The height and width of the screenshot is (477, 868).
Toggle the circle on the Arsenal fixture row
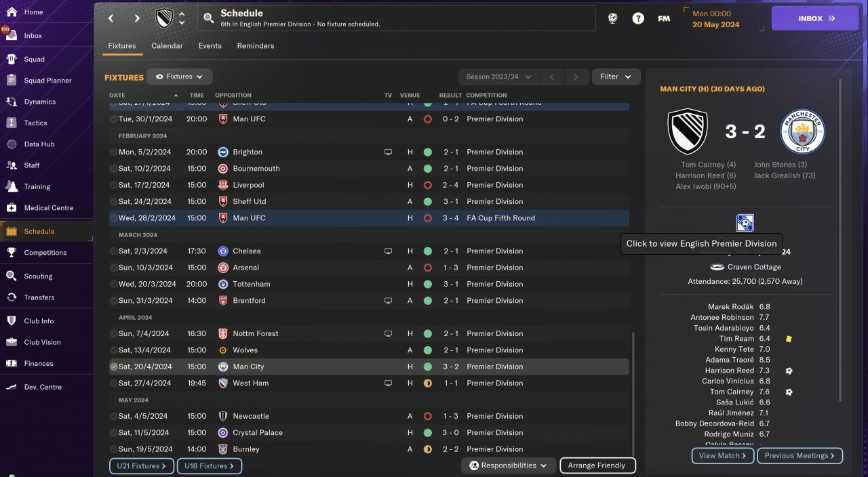point(113,268)
